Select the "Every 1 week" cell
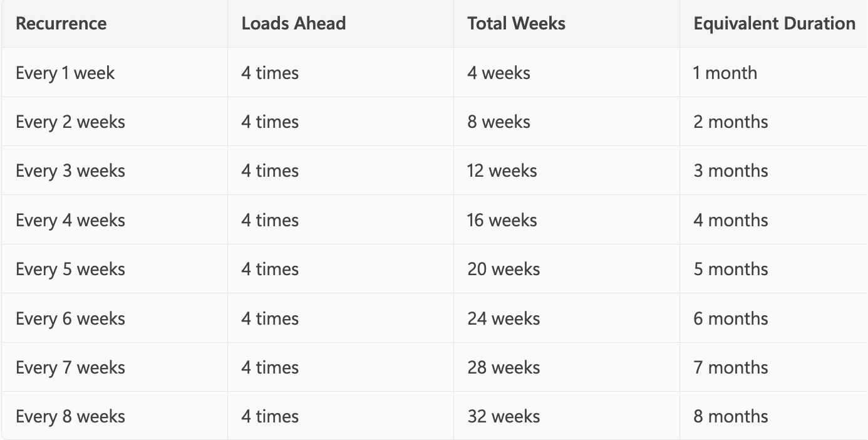The width and height of the screenshot is (868, 440). 65,73
